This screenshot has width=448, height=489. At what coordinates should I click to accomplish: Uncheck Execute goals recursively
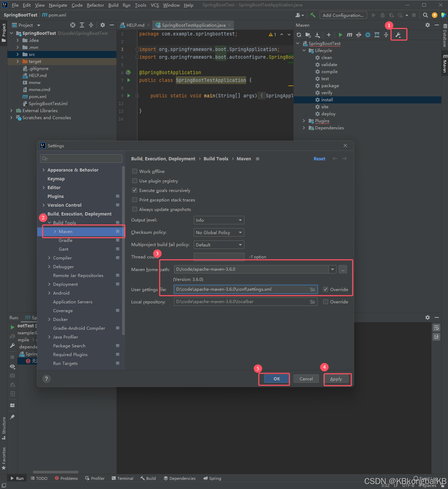tap(134, 190)
